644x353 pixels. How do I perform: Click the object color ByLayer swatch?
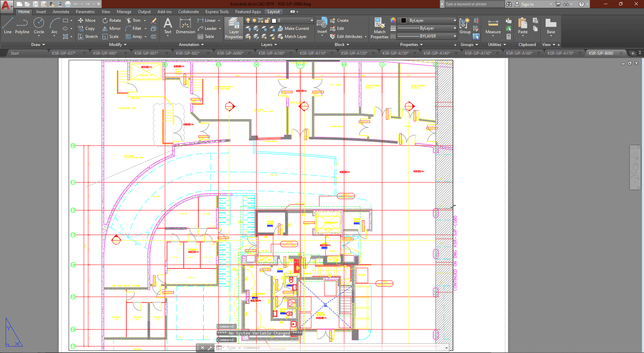(404, 20)
